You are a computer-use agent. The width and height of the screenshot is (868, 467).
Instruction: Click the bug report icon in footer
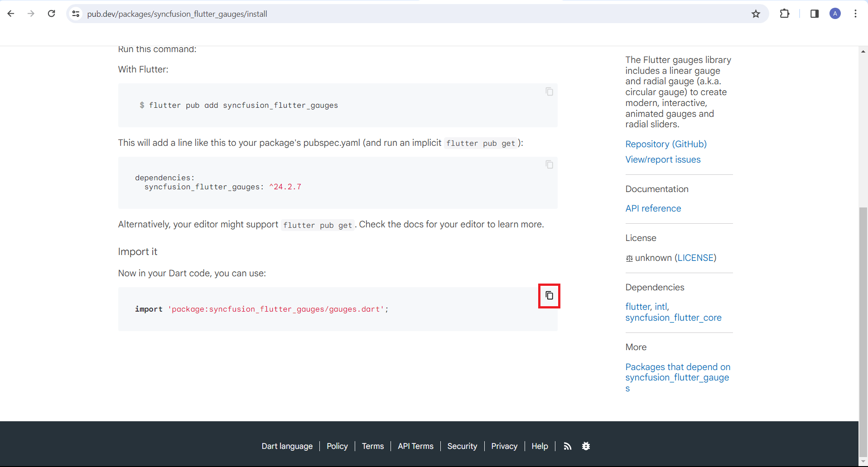[x=586, y=446]
